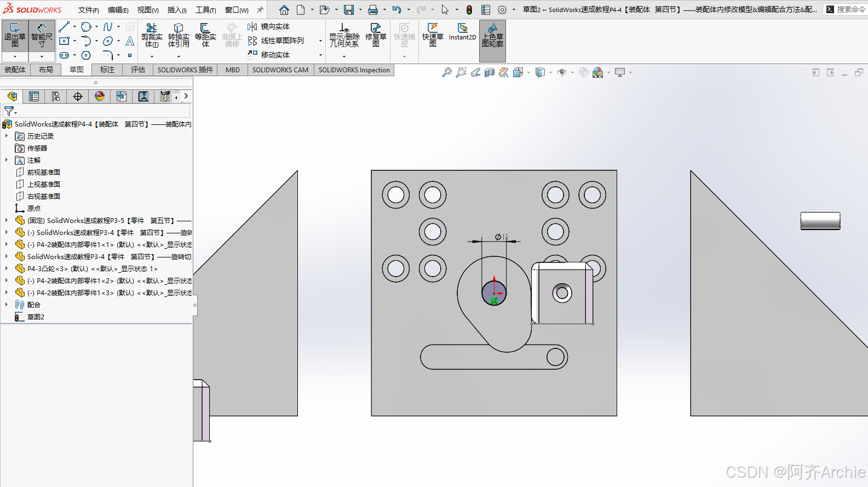Open the Insert (插入) menu
This screenshot has height=487, width=868.
177,10
